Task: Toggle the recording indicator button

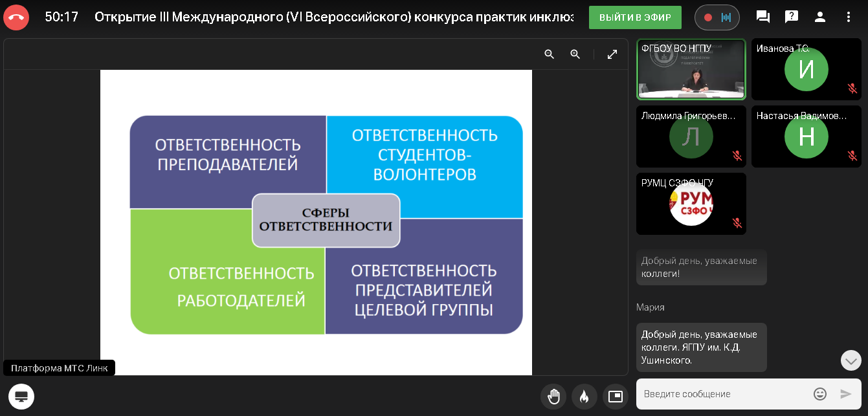Action: point(717,17)
